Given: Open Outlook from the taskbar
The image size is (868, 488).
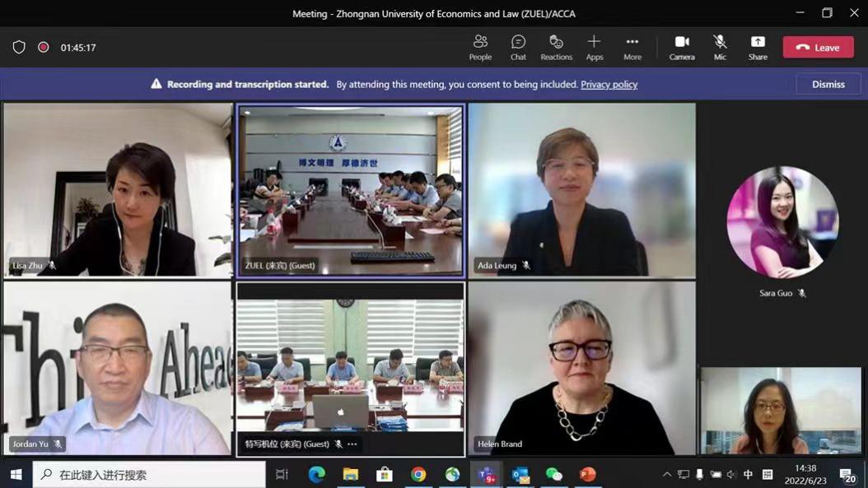Looking at the screenshot, I should 520,475.
